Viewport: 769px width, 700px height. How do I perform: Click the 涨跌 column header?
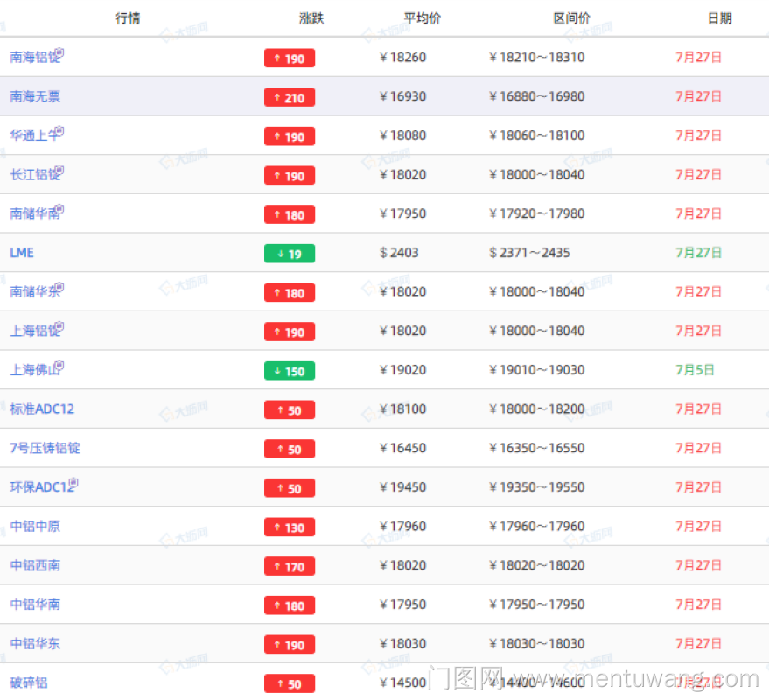[311, 18]
